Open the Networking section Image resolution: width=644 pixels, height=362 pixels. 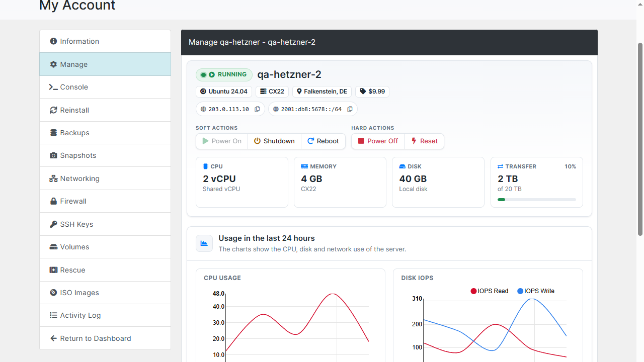pos(105,178)
